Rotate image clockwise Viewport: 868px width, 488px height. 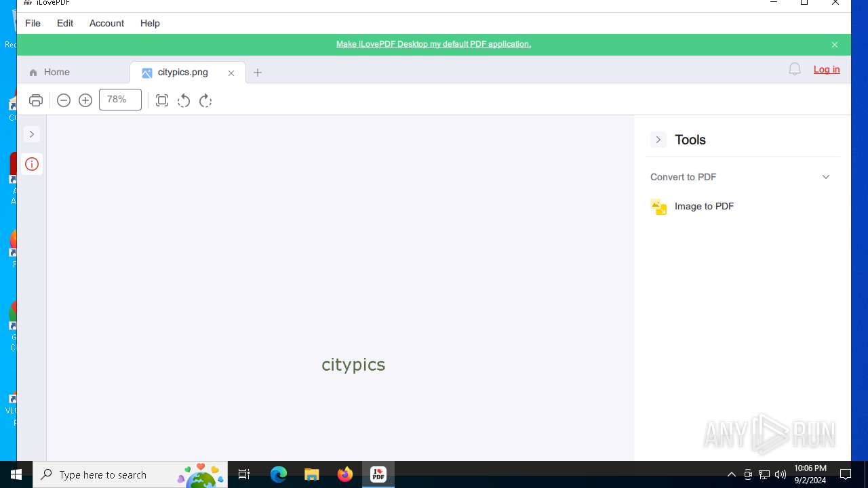point(205,100)
